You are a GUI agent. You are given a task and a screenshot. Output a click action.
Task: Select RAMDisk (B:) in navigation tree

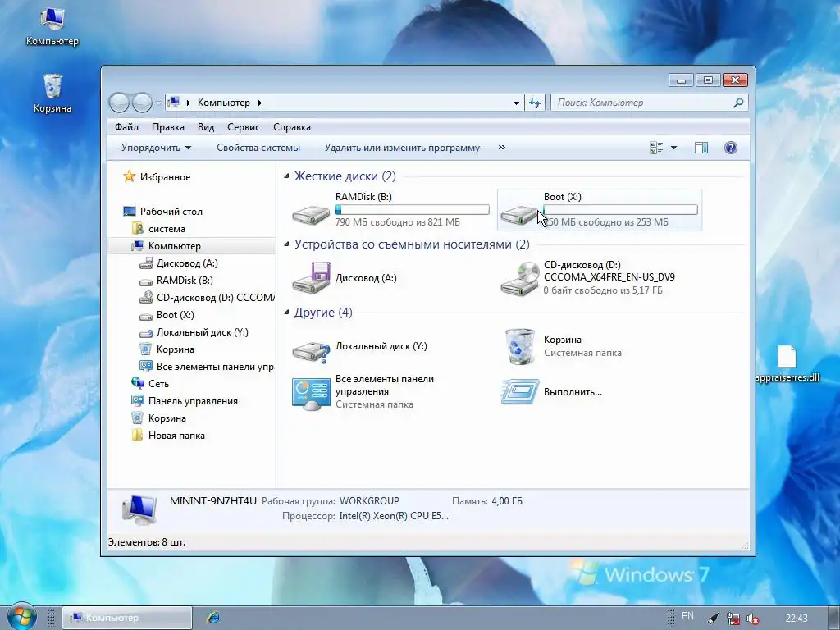[x=185, y=281]
